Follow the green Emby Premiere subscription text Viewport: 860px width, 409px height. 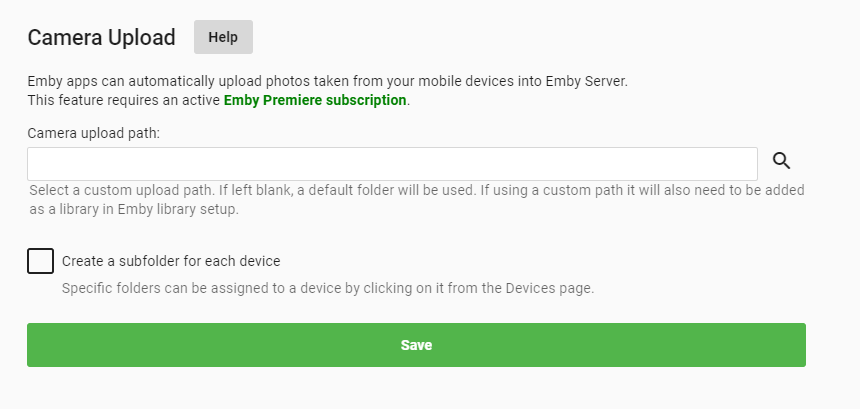click(x=315, y=100)
